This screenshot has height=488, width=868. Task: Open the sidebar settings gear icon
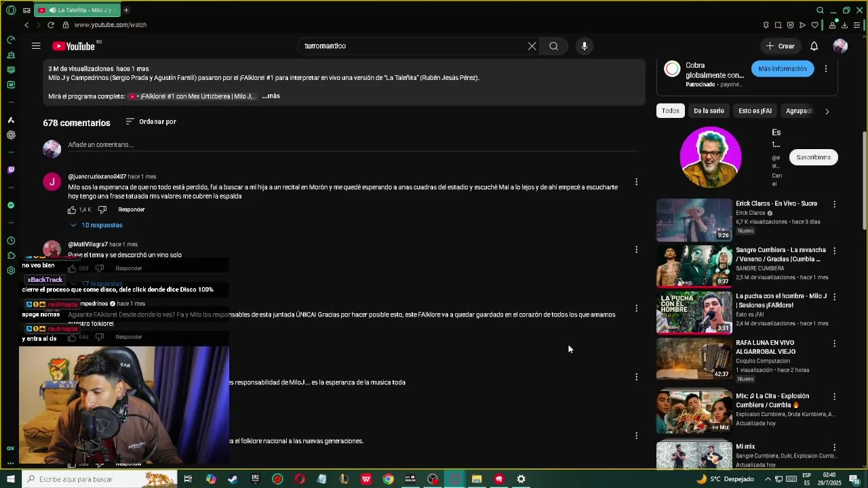pyautogui.click(x=11, y=270)
